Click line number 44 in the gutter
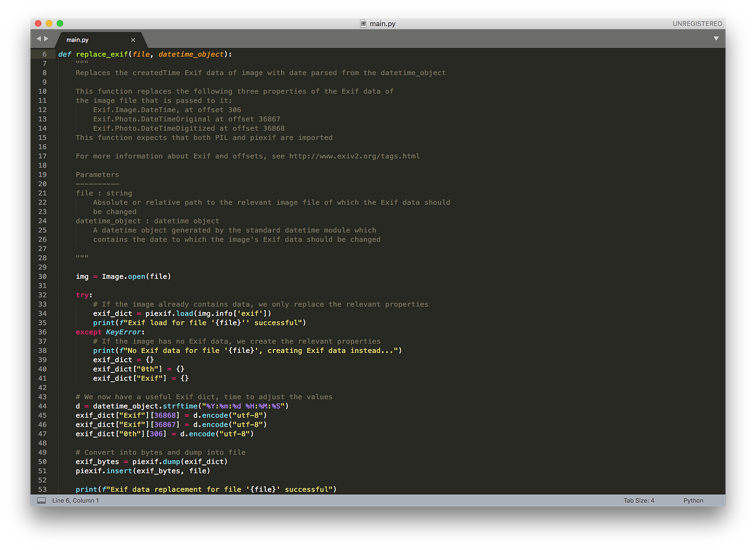This screenshot has height=550, width=756. click(43, 406)
